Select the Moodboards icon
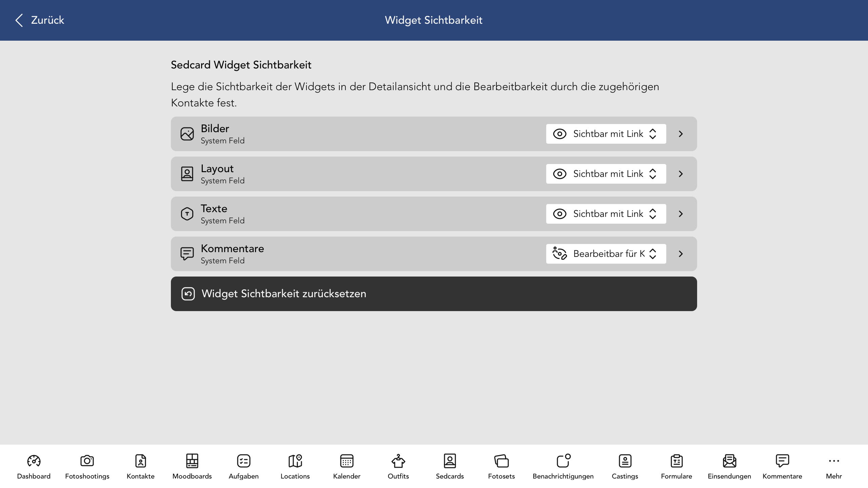868x488 pixels. [x=192, y=466]
